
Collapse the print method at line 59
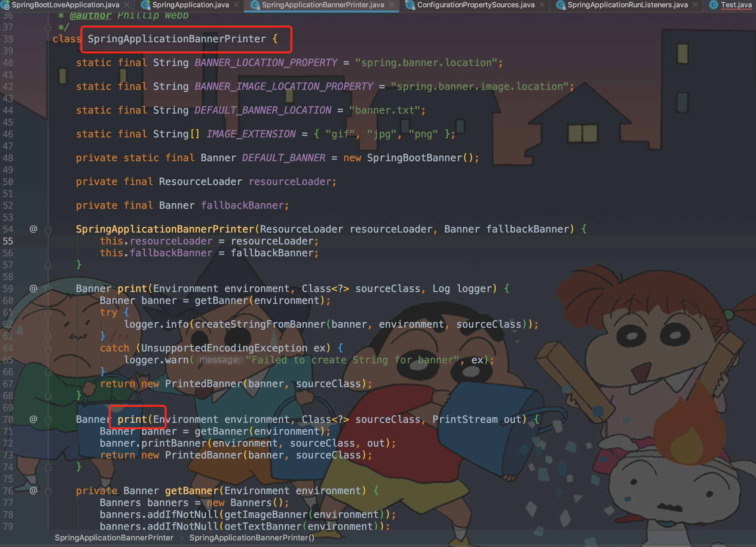48,289
